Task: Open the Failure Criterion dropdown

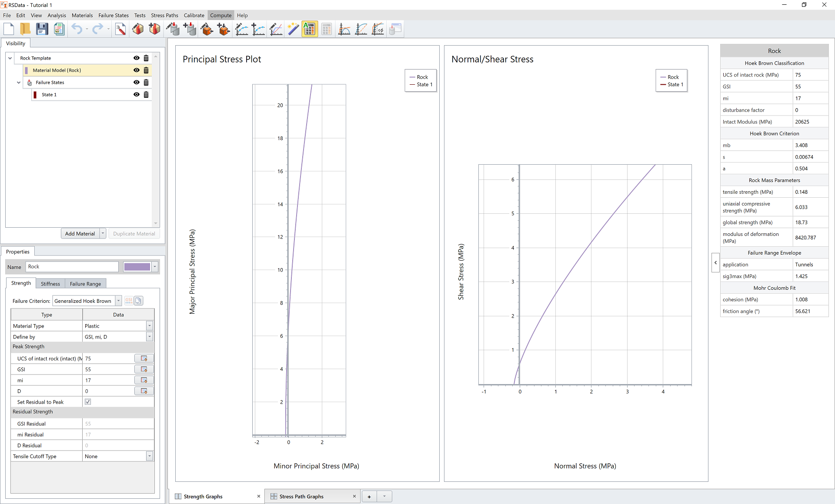Action: pos(118,301)
